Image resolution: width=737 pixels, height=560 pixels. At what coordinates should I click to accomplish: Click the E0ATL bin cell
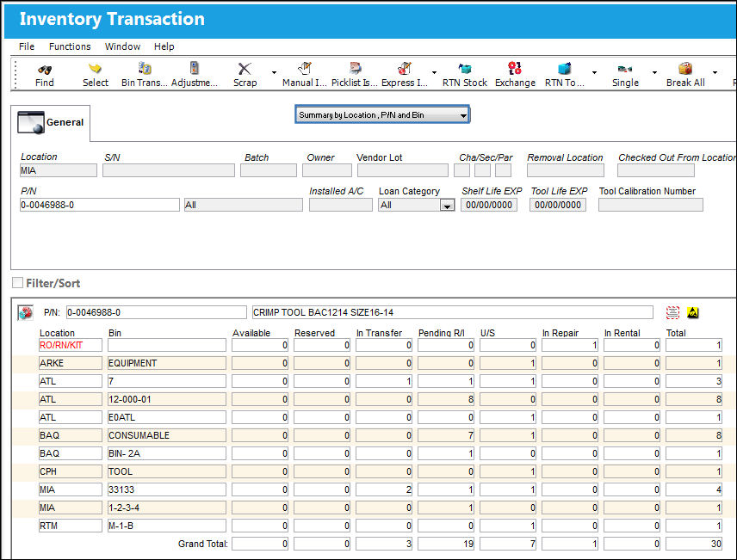point(166,417)
